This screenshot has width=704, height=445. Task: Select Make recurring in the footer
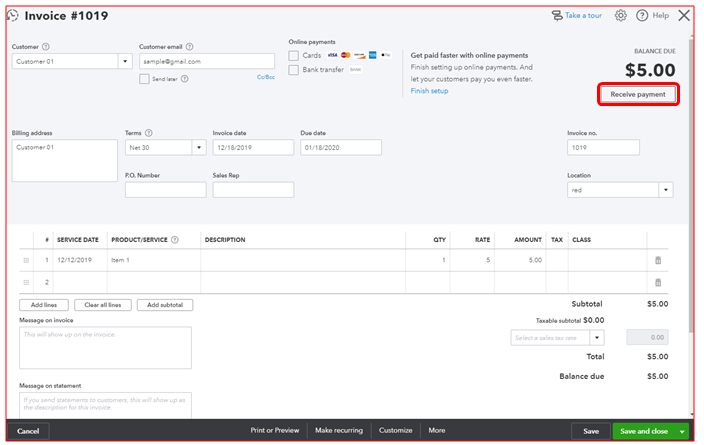[339, 430]
